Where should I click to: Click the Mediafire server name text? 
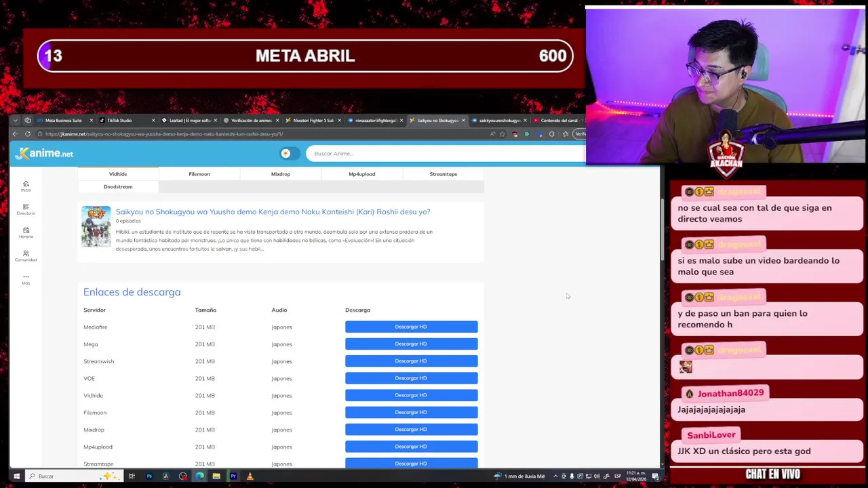[95, 327]
